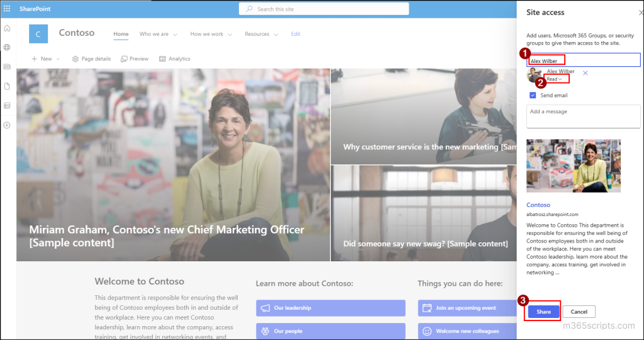Click the Our leadership button
This screenshot has width=644, height=340.
(x=331, y=308)
